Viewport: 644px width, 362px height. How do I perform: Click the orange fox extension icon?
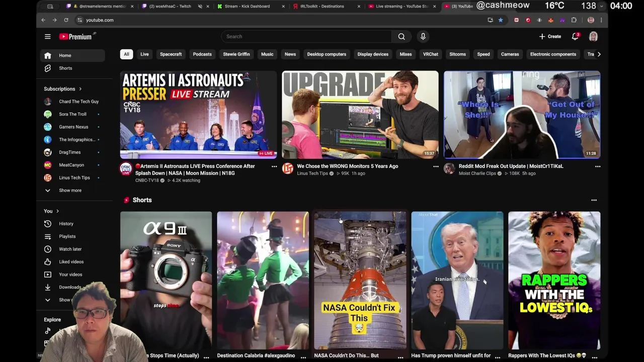550,20
